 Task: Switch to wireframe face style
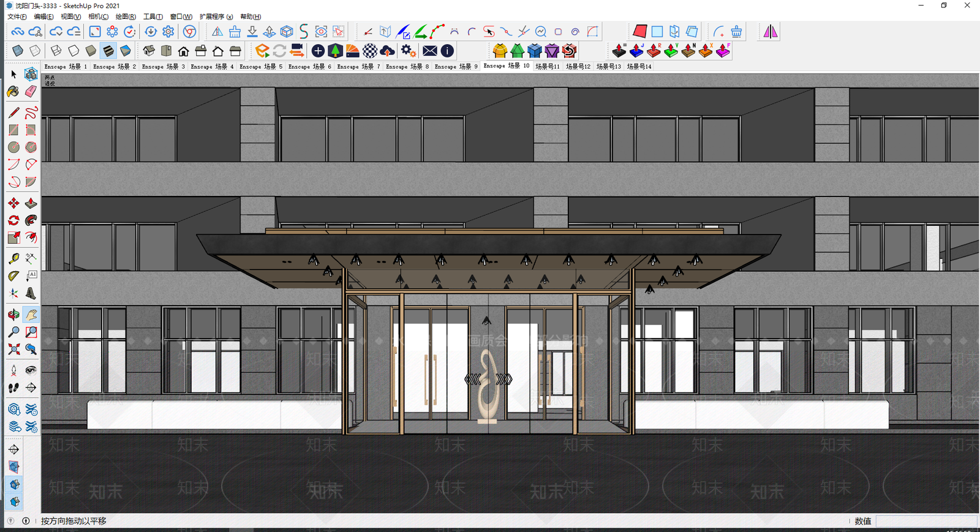click(x=56, y=51)
